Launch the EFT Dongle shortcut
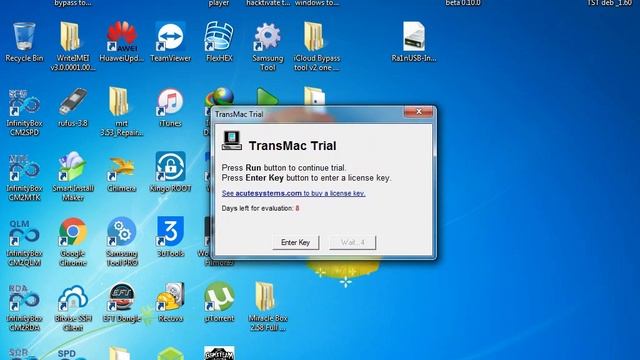640x360 pixels. (122, 302)
